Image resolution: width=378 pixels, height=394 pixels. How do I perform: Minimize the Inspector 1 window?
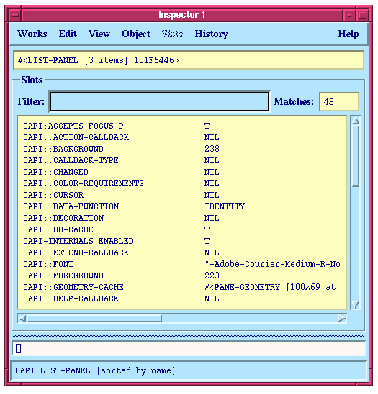click(349, 15)
